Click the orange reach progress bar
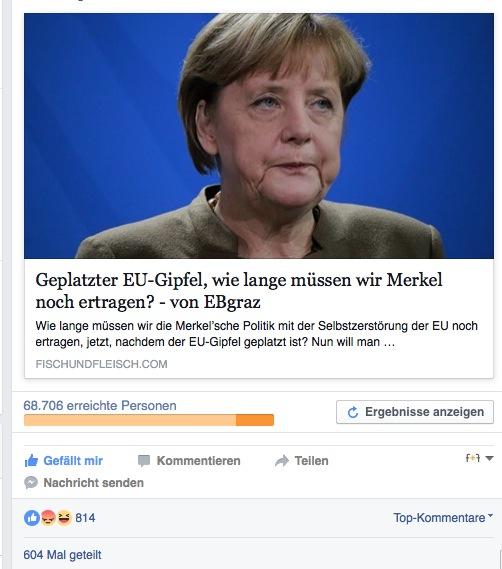The image size is (502, 569). pos(149,420)
